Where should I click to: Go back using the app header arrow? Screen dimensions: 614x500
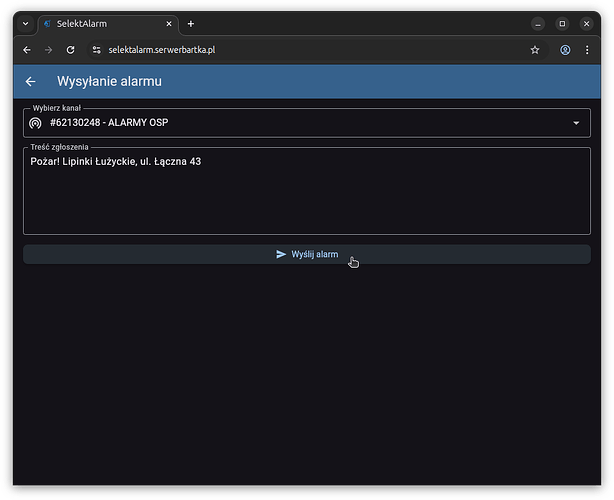tap(31, 82)
